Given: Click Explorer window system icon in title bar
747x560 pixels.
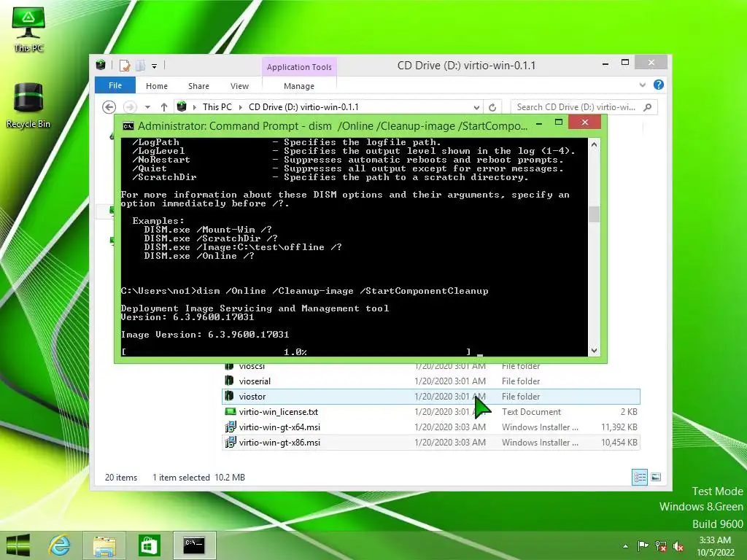Looking at the screenshot, I should point(101,65).
